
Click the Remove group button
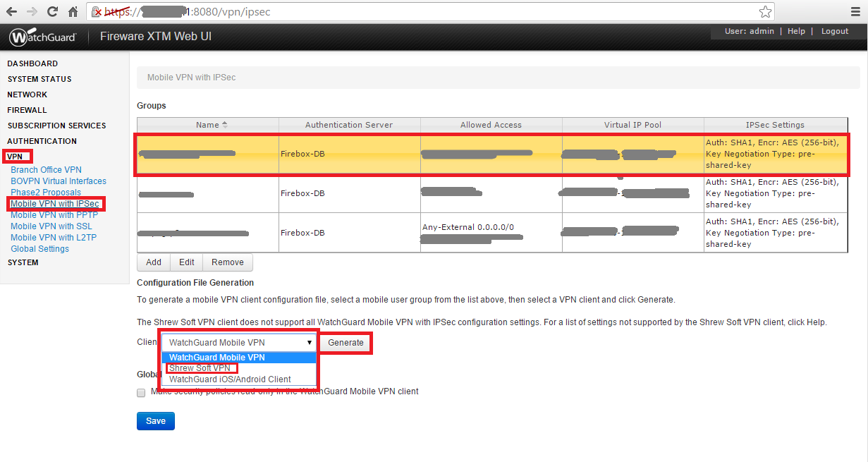click(x=228, y=262)
